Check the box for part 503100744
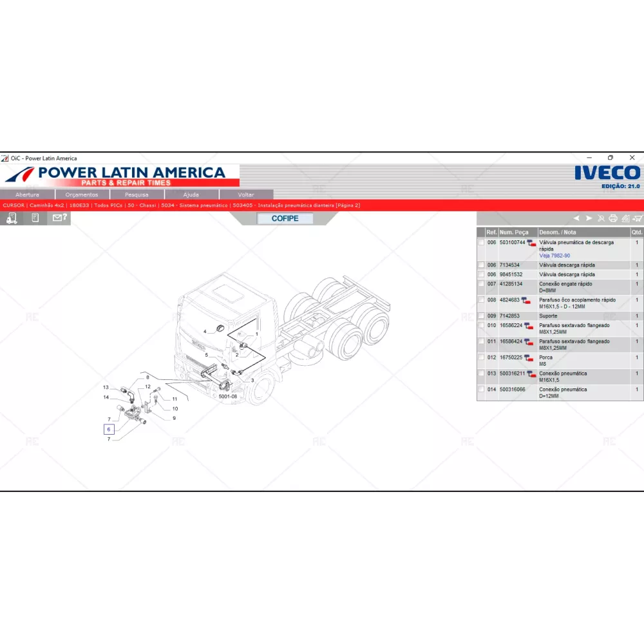The width and height of the screenshot is (644, 644). [x=481, y=243]
